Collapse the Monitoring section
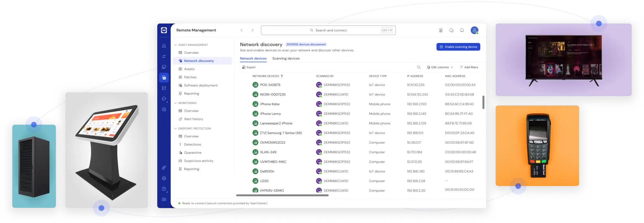Image resolution: width=644 pixels, height=223 pixels. (175, 103)
